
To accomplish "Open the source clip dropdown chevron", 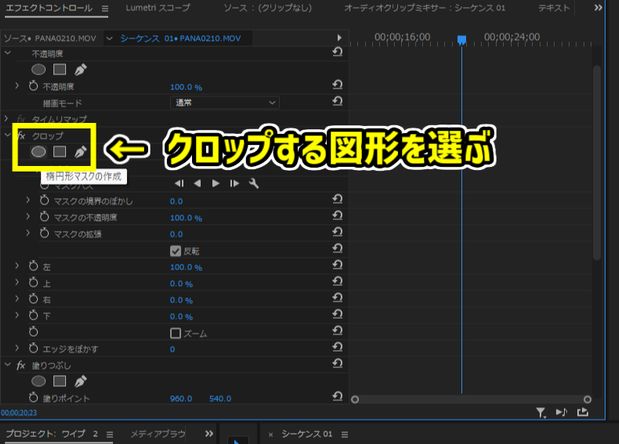I will [109, 38].
